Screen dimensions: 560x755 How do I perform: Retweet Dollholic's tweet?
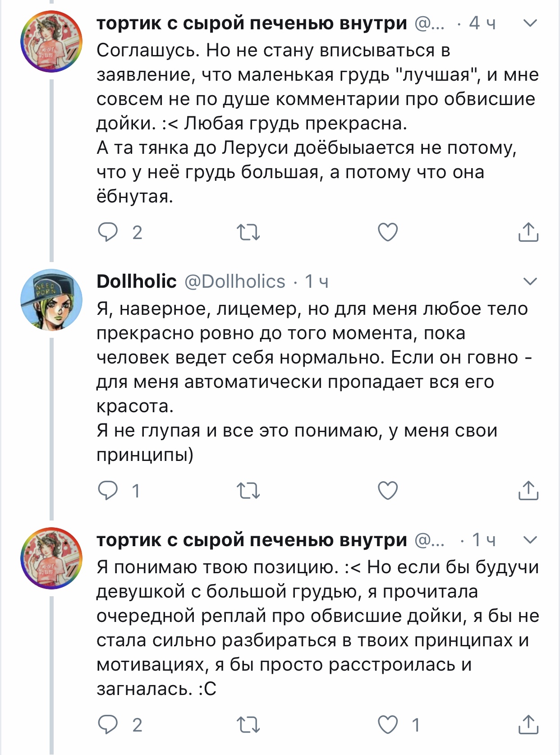(x=248, y=491)
